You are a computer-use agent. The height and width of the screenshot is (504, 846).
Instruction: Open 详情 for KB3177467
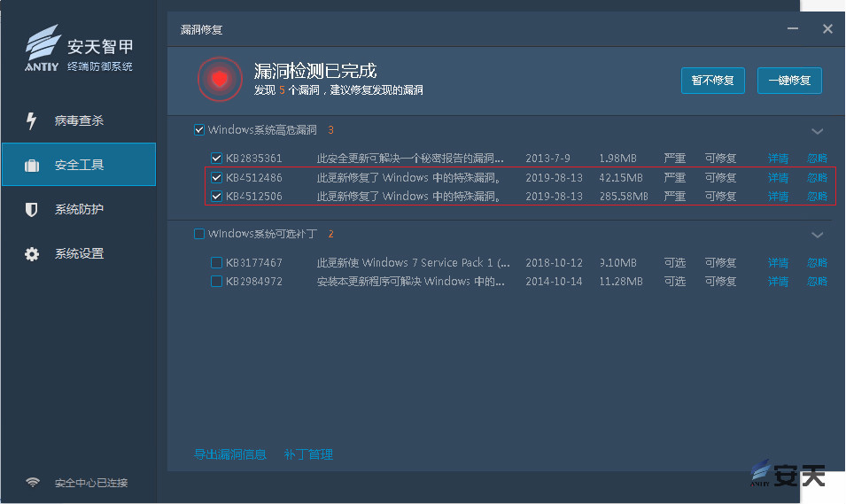(x=778, y=263)
